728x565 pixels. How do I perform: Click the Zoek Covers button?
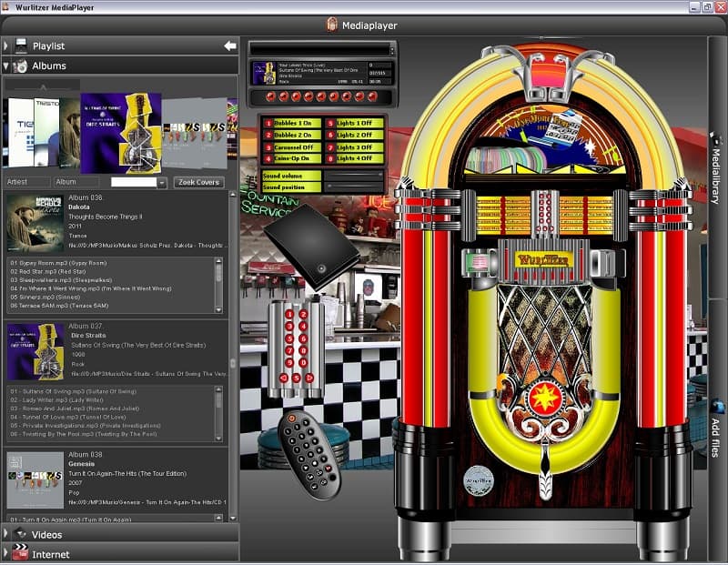pyautogui.click(x=198, y=182)
